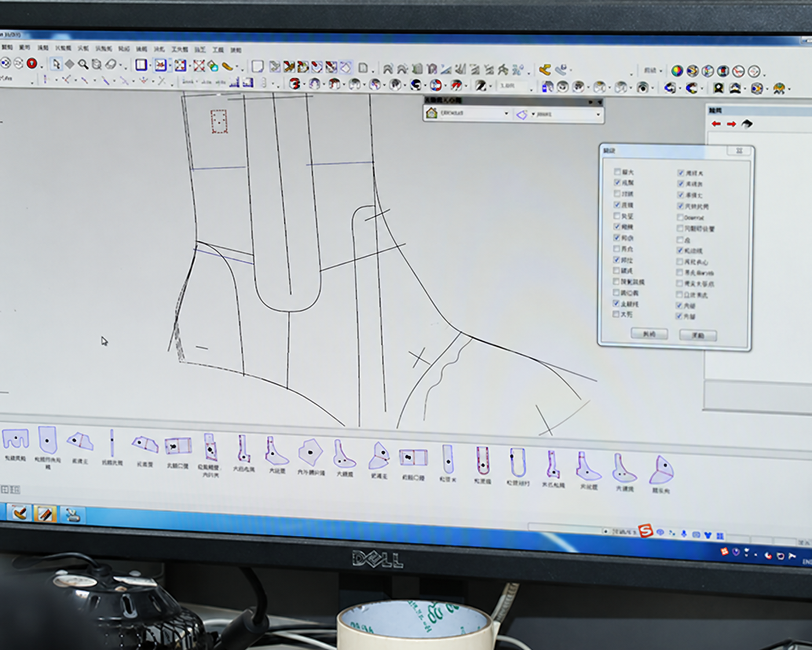Toggle the second checkbox in dialog's left column
The height and width of the screenshot is (650, 812).
tap(617, 182)
